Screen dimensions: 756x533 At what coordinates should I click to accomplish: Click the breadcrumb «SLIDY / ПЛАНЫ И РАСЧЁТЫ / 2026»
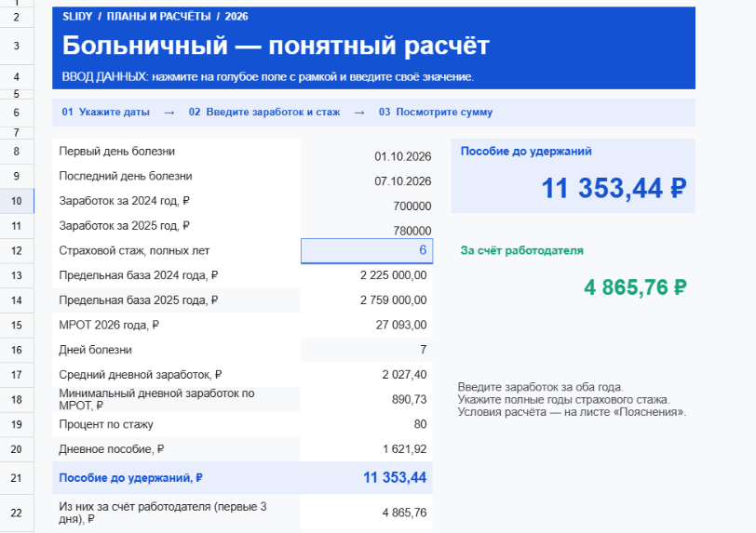tap(155, 17)
